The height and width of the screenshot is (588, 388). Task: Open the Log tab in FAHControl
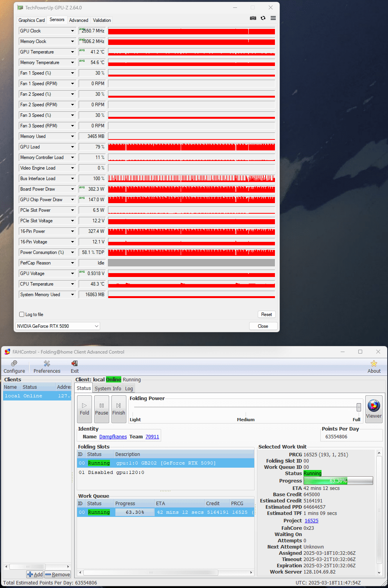tap(129, 388)
